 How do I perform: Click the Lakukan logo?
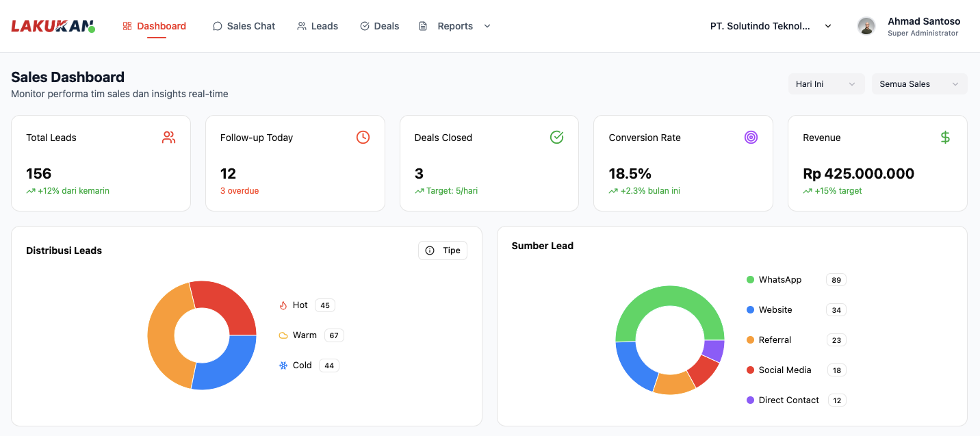click(x=53, y=26)
